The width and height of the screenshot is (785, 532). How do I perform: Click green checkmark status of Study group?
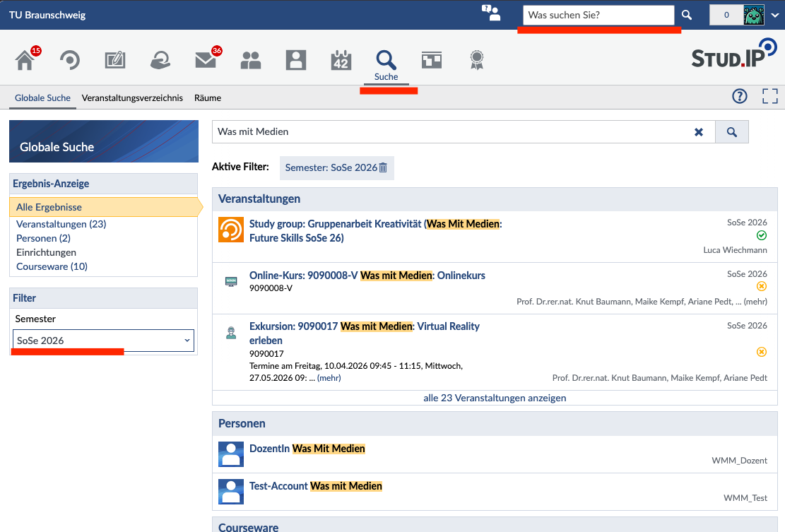point(762,235)
